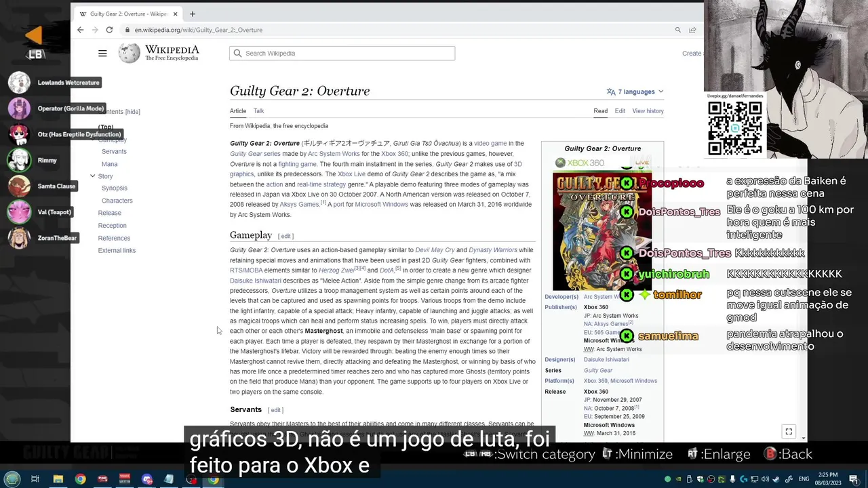Open the Devil May Cry link
This screenshot has width=868, height=488.
point(435,250)
